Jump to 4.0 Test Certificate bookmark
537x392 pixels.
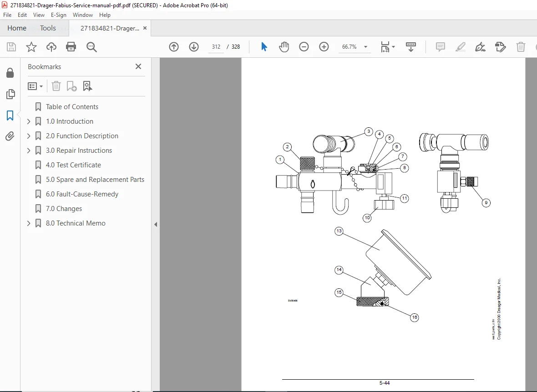73,165
